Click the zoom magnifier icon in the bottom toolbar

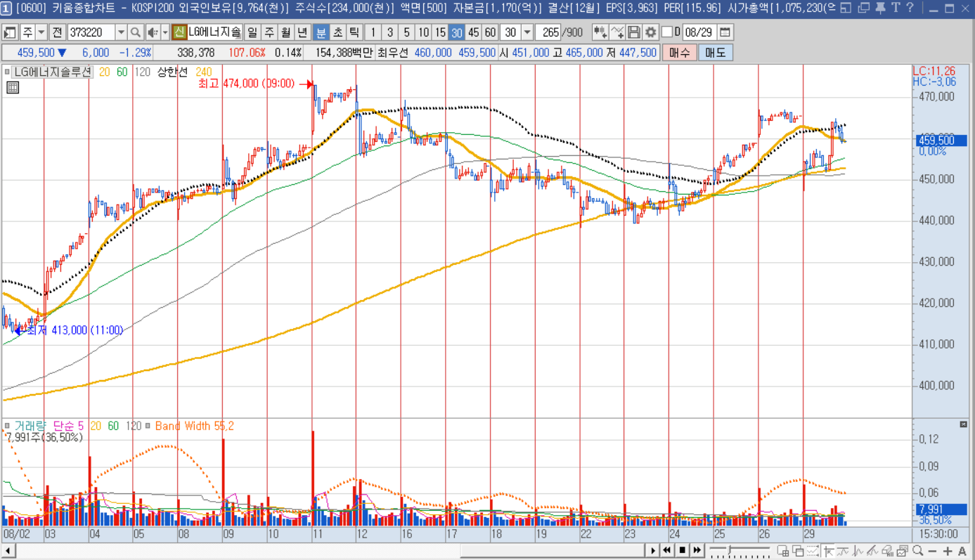(917, 551)
